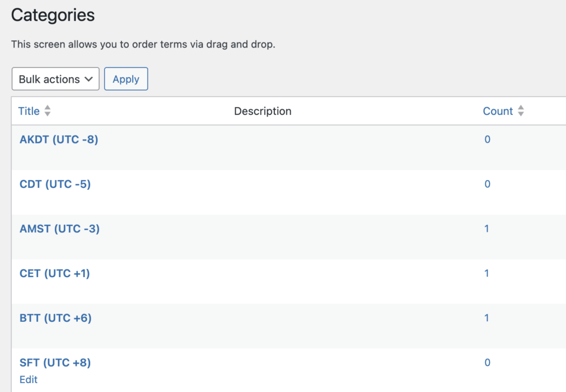Click the Title sort arrows
566x392 pixels.
click(47, 111)
